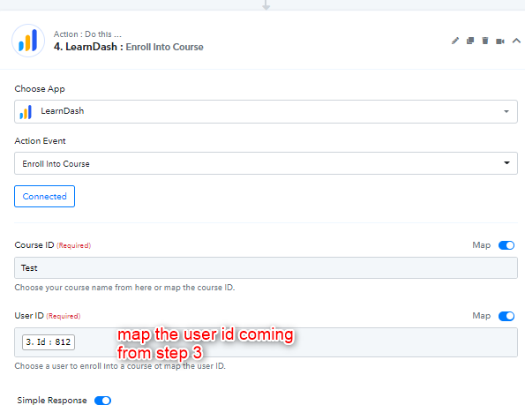
Task: Toggle the Course ID Map switch
Action: tap(506, 245)
